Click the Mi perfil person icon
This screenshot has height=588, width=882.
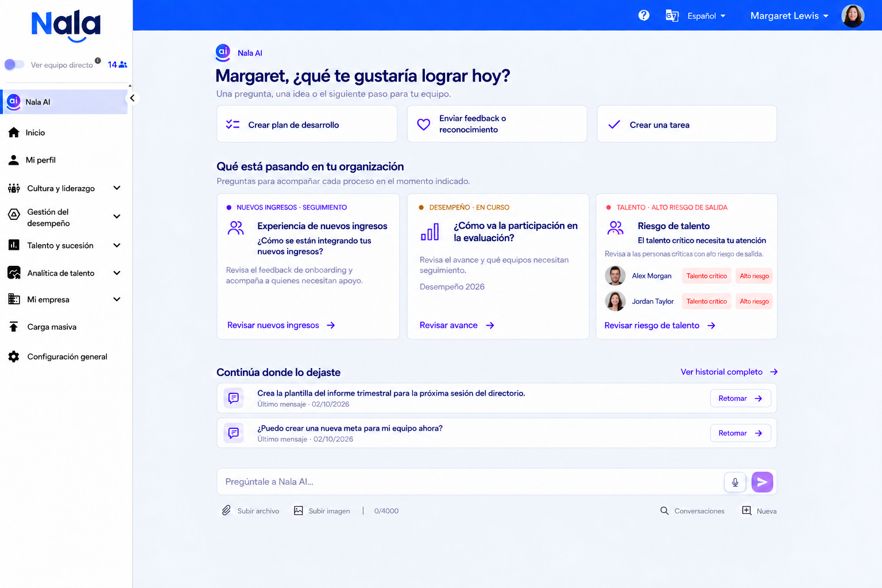[x=14, y=160]
